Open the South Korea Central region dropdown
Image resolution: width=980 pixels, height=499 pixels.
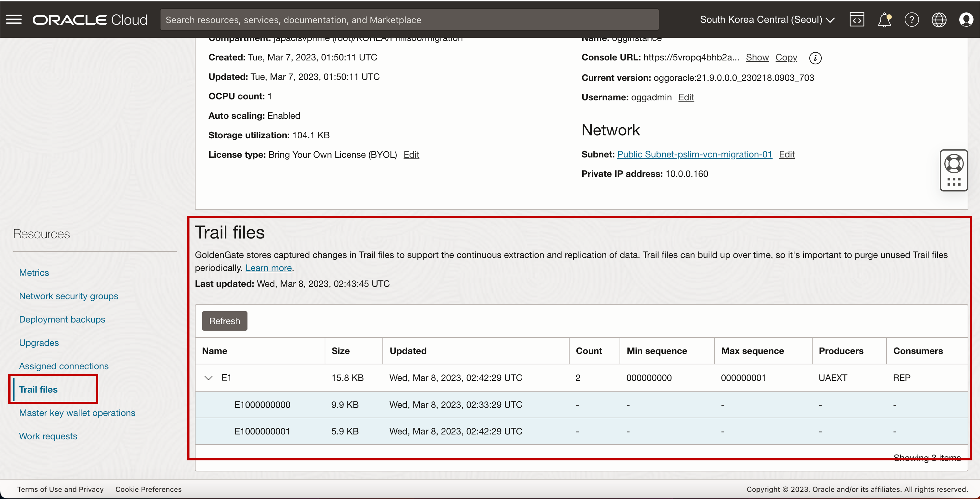click(767, 20)
